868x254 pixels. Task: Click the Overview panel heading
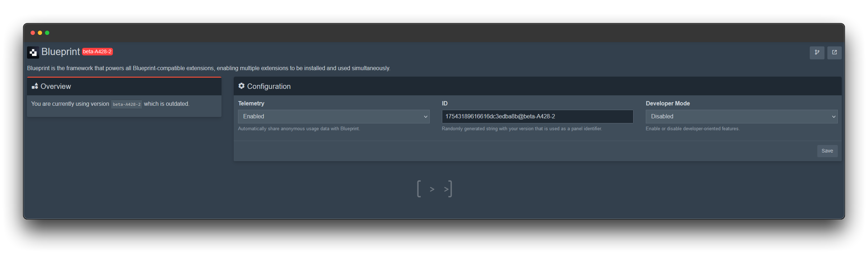[56, 86]
